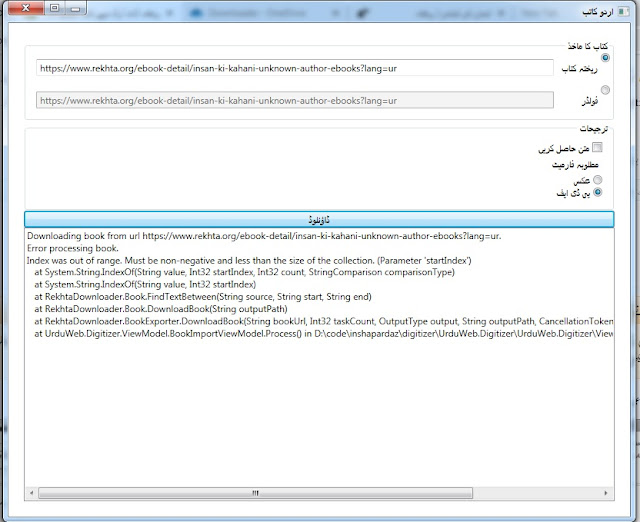
Task: Click inside the Rekhta book URL field
Action: [294, 68]
